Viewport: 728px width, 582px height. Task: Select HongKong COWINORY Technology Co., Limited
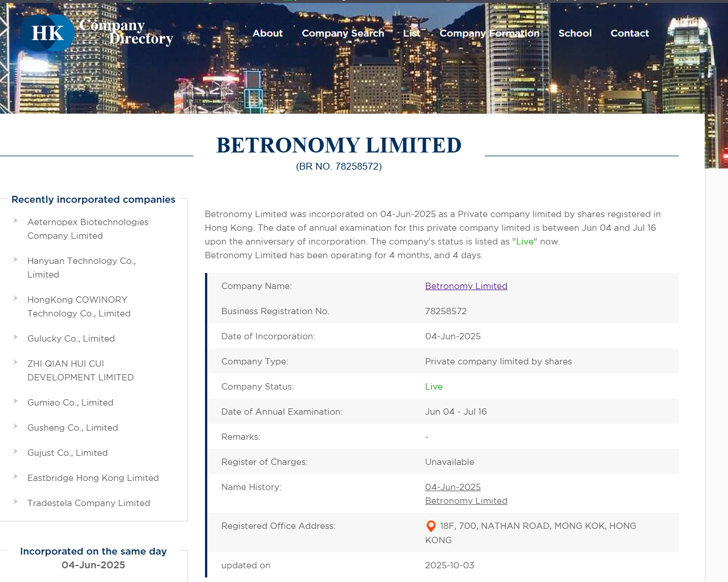pyautogui.click(x=79, y=306)
